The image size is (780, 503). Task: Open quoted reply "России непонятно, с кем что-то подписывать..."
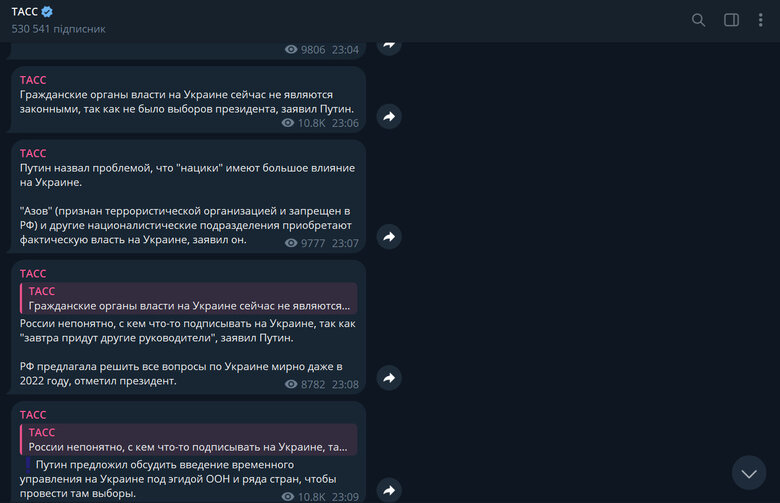pos(189,439)
